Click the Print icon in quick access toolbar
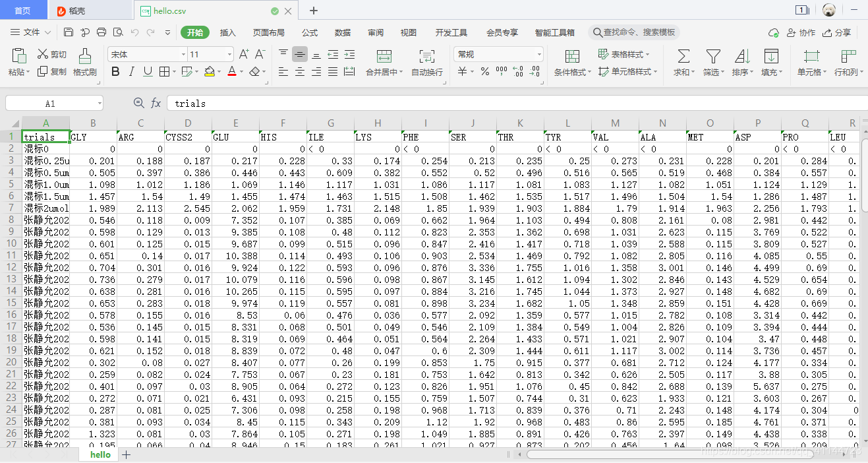868x463 pixels. coord(101,32)
